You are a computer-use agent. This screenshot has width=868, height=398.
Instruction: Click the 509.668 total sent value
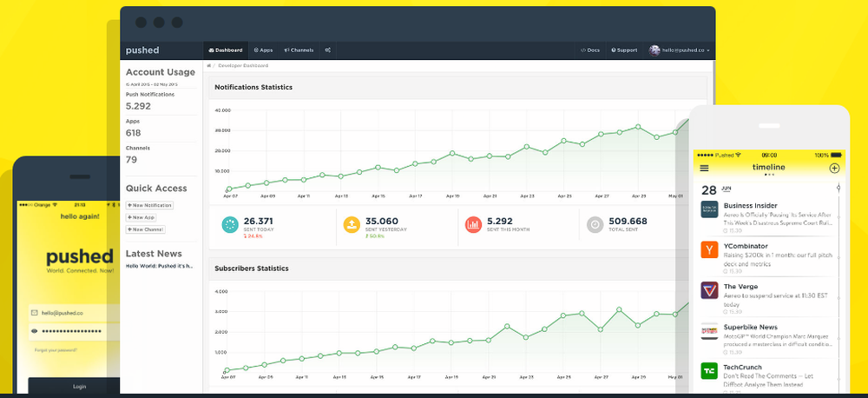click(x=628, y=222)
